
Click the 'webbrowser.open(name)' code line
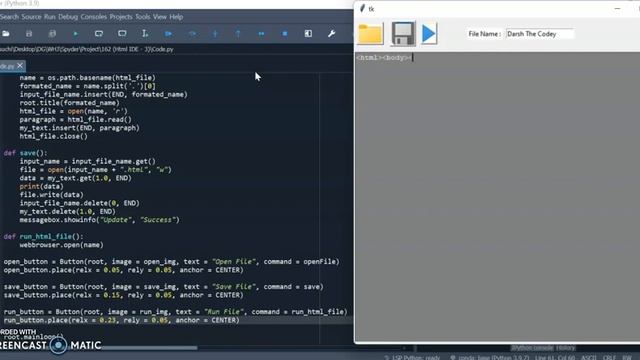(x=61, y=245)
